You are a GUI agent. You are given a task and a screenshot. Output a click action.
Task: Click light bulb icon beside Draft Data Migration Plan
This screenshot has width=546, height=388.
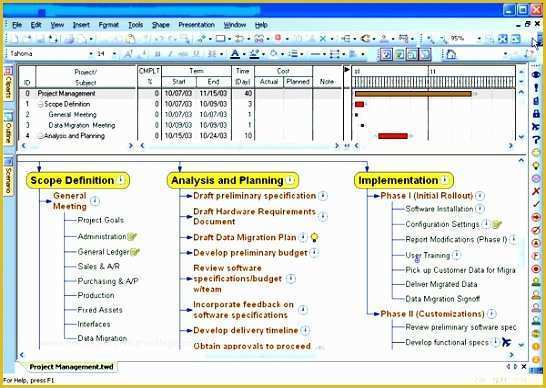click(x=314, y=237)
